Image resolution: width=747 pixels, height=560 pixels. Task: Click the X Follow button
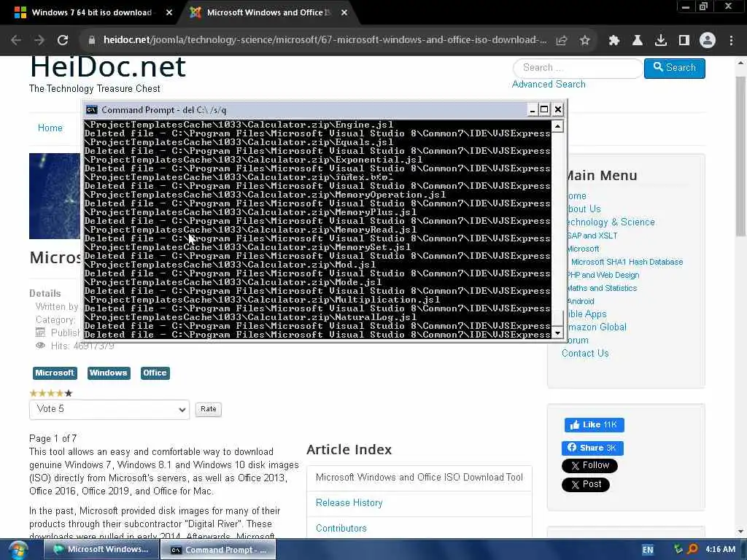[589, 466]
